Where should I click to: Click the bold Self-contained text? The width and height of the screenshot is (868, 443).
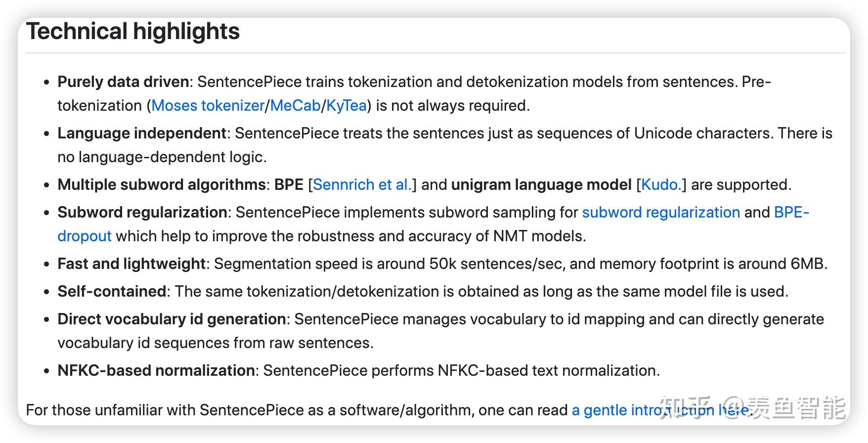click(x=112, y=292)
